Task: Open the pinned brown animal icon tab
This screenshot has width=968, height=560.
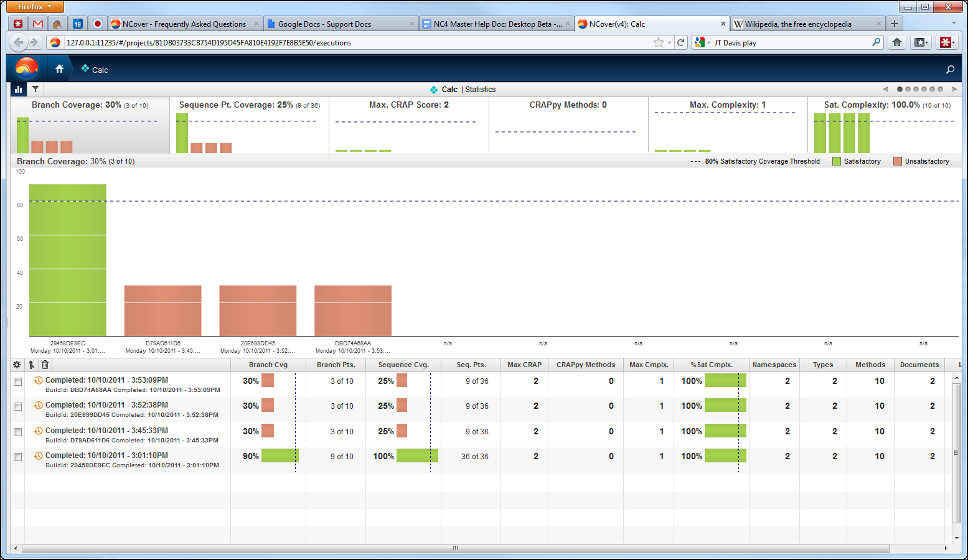Action: pos(57,24)
